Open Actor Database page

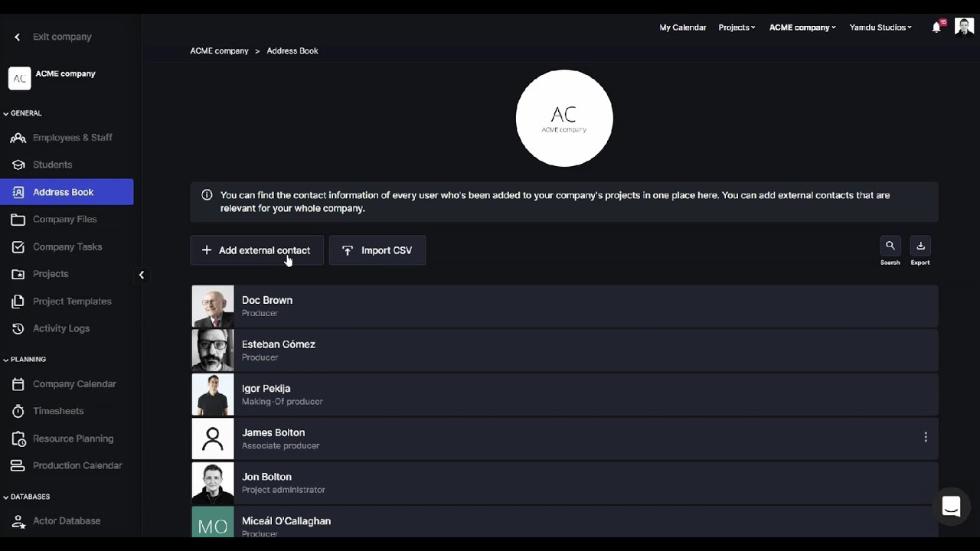(x=67, y=521)
